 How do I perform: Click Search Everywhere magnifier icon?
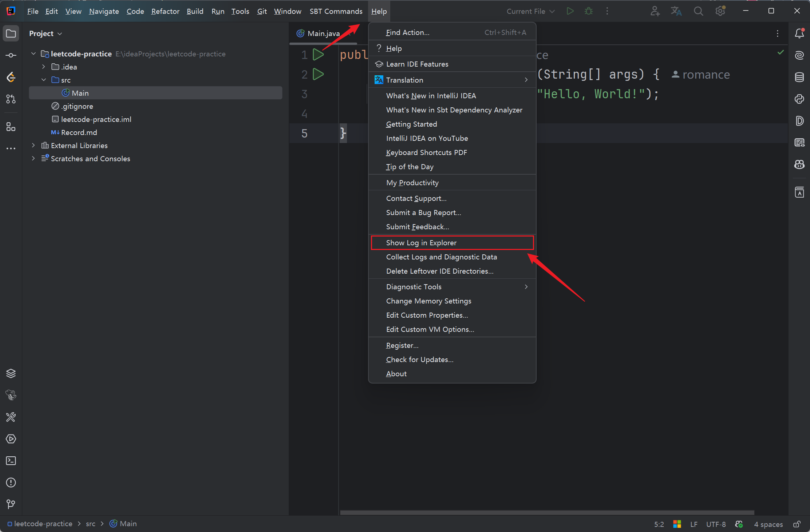point(698,11)
